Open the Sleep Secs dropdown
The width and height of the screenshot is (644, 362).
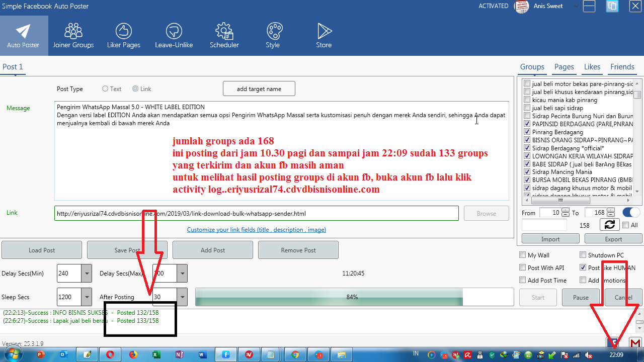[x=87, y=297]
